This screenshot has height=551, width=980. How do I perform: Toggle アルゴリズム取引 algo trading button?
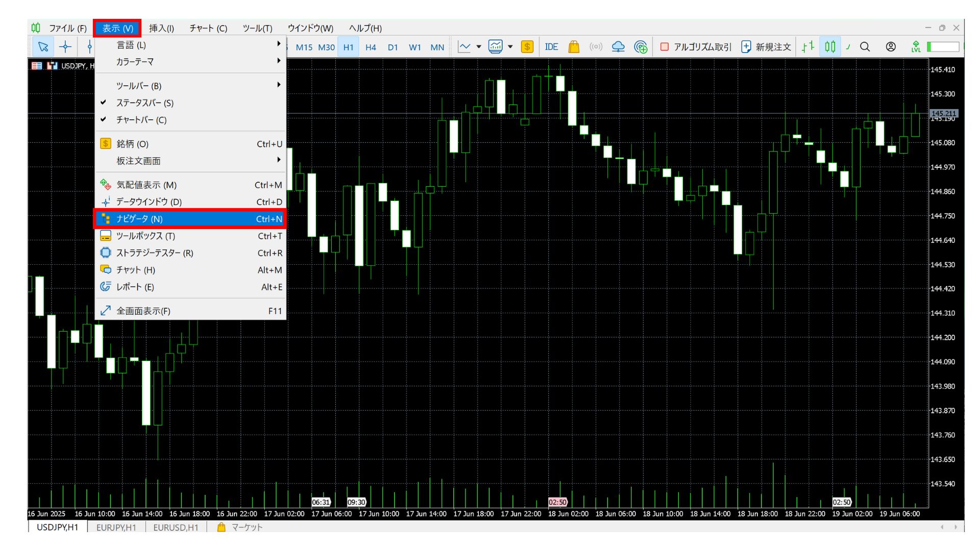[696, 47]
